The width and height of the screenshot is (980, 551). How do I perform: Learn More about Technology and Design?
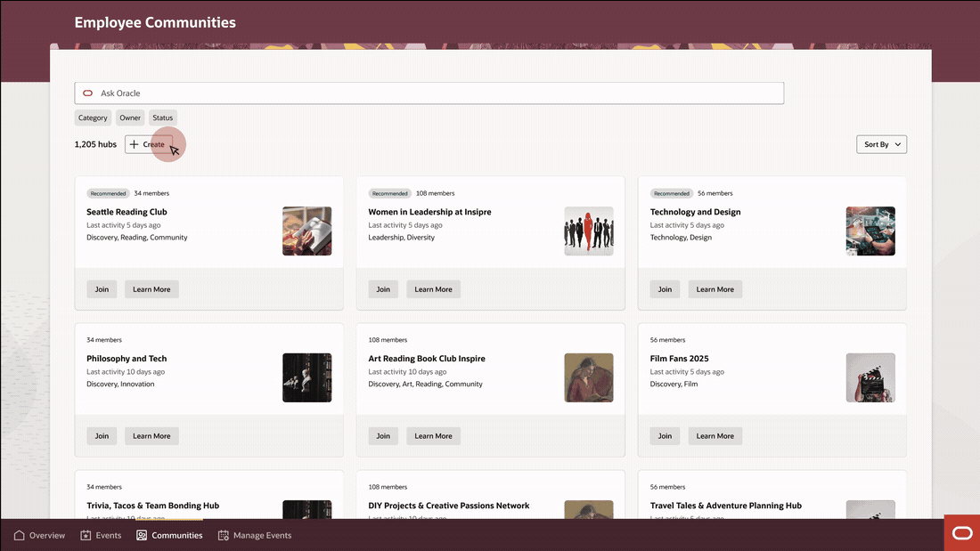click(x=715, y=289)
